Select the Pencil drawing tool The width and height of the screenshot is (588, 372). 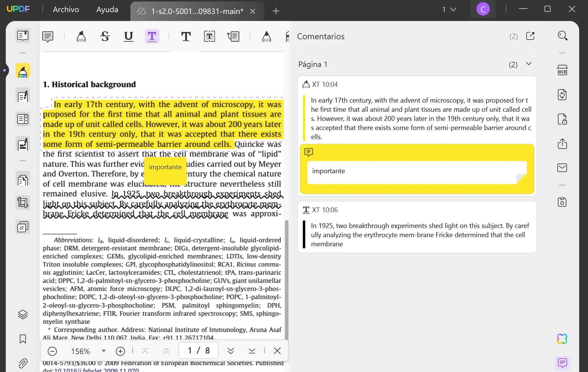tap(266, 37)
